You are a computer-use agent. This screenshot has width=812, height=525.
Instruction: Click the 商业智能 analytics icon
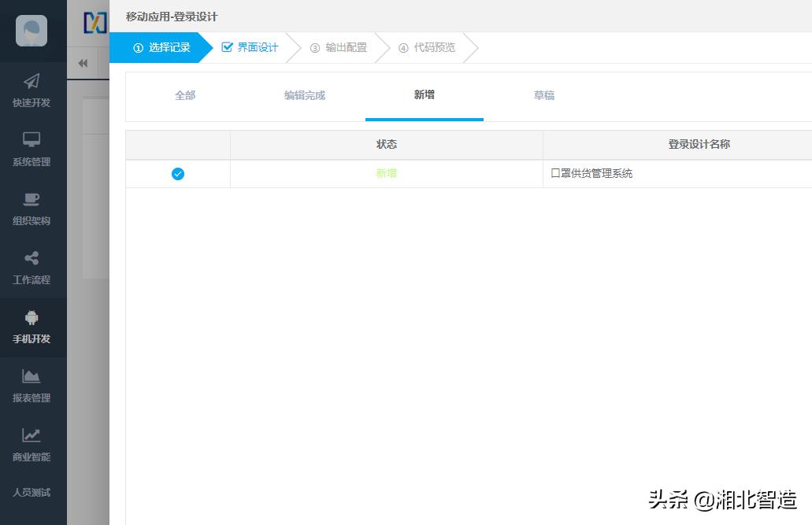(32, 442)
